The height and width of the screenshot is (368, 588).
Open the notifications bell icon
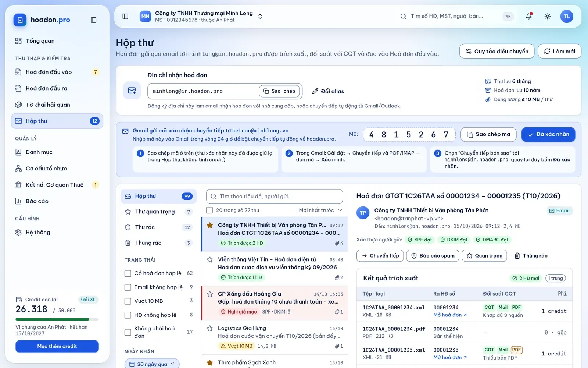[528, 16]
